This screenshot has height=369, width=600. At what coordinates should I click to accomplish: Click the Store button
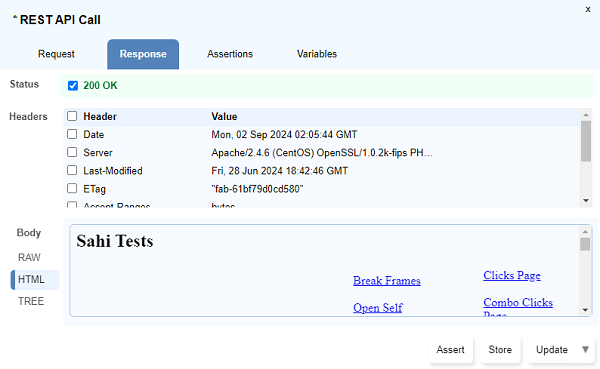(500, 349)
